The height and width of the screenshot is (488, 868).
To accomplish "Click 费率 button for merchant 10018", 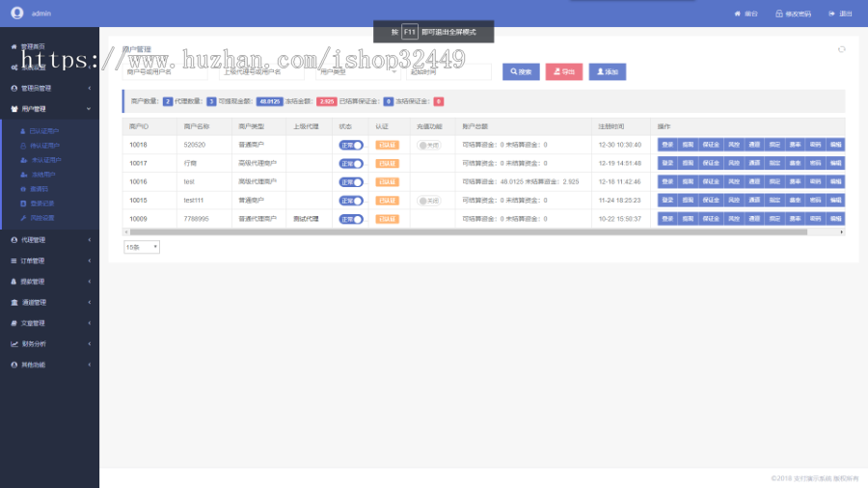I will coord(795,145).
